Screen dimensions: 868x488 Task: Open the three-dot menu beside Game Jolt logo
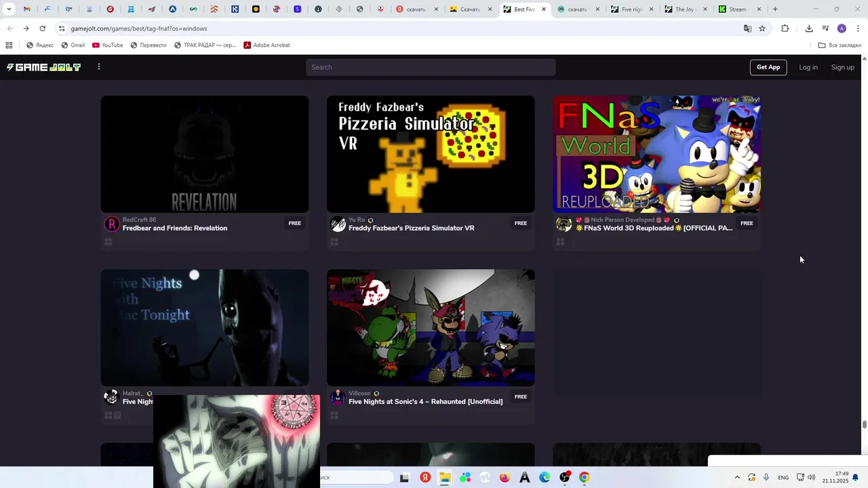(99, 67)
